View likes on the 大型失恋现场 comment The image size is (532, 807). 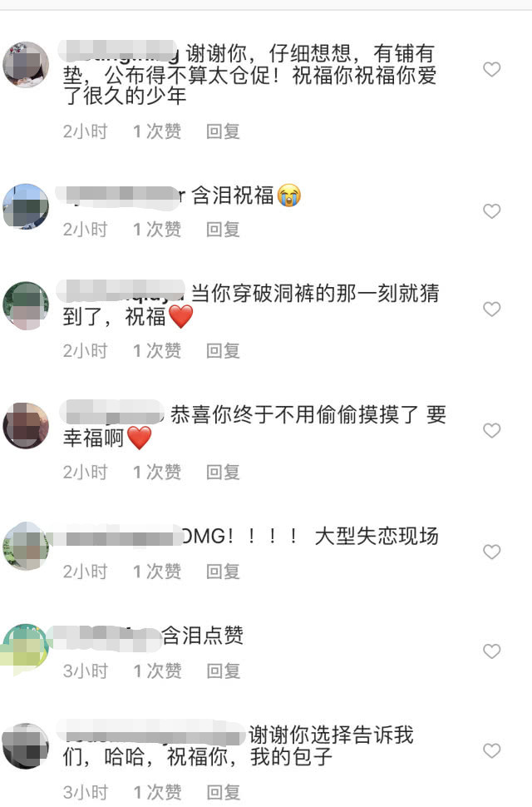point(157,572)
